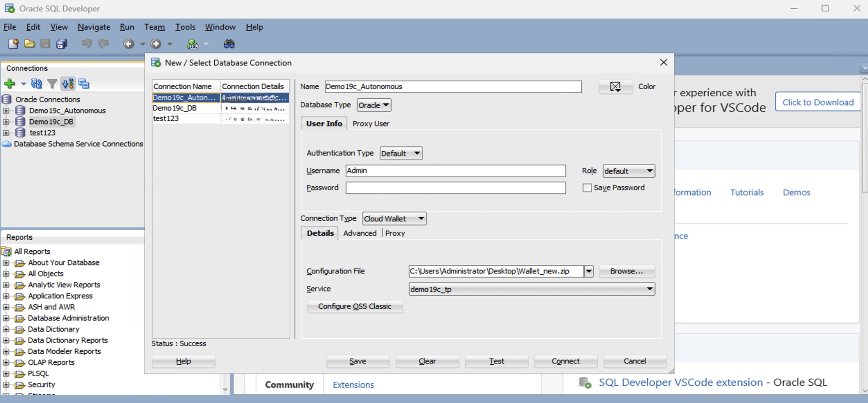The width and height of the screenshot is (868, 403).
Task: Open a SQL Worksheet from the toolbar
Action: pyautogui.click(x=193, y=44)
